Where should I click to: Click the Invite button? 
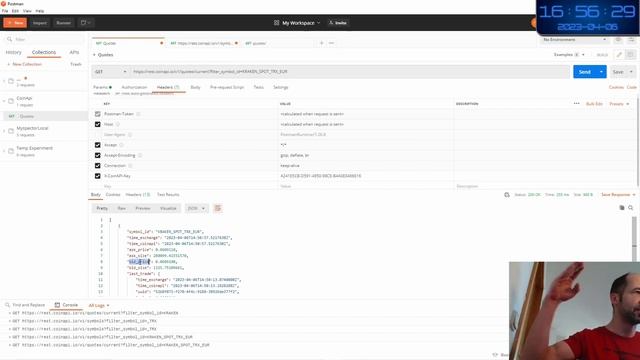point(338,23)
